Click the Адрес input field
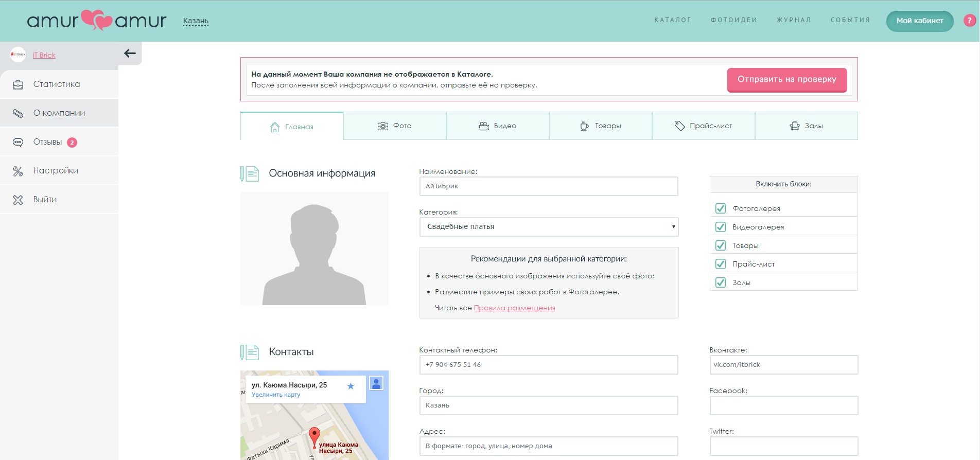 point(549,446)
